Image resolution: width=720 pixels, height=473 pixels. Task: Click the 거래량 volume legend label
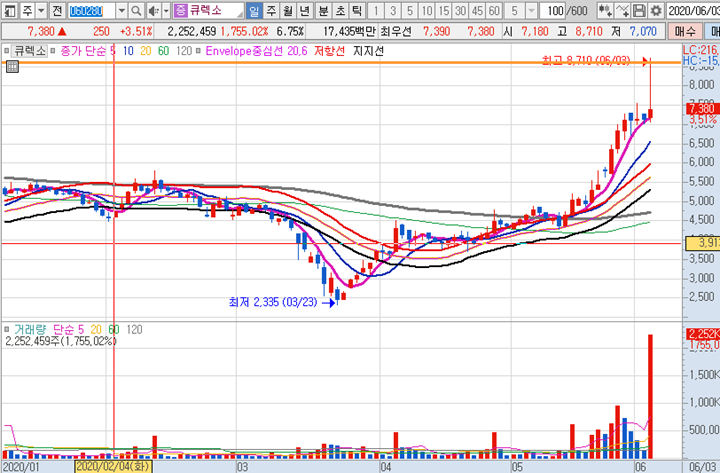click(30, 329)
